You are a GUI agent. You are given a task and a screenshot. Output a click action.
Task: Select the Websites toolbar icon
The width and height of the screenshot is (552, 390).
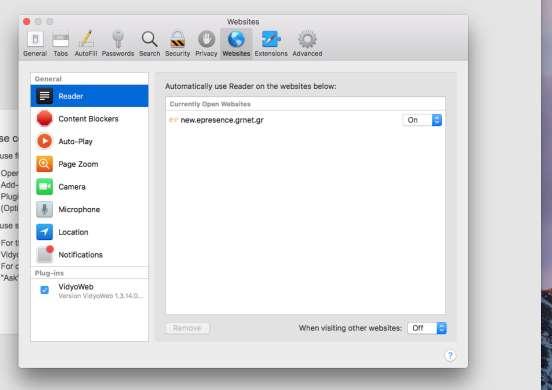point(236,44)
